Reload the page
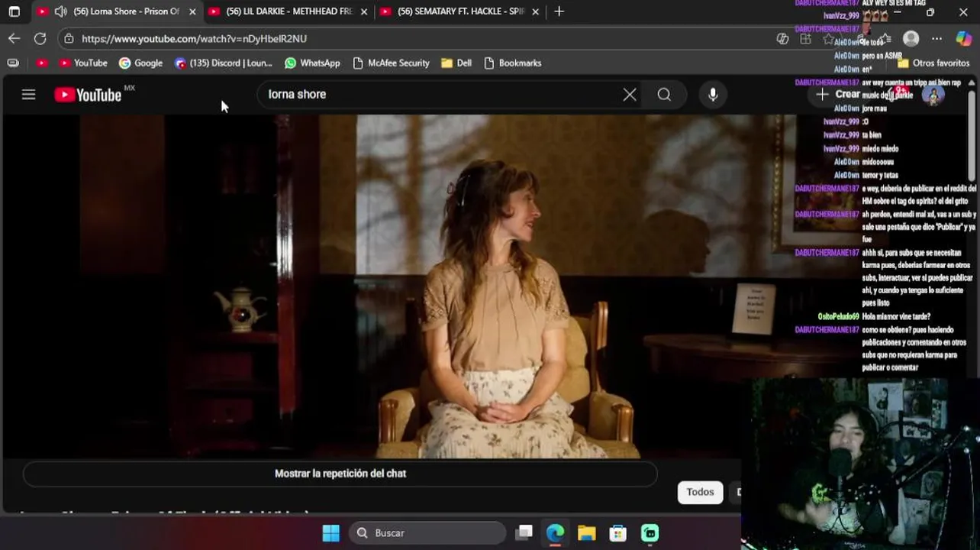Viewport: 980px width, 550px height. coord(40,38)
